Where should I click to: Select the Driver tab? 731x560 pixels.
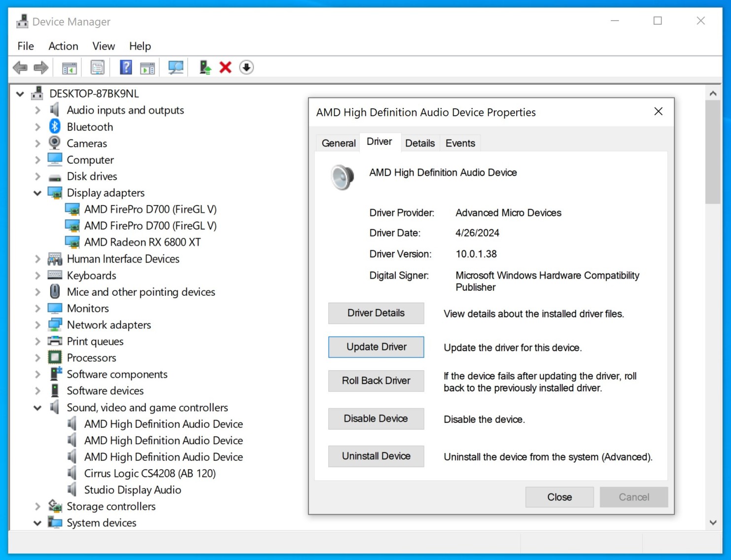coord(380,142)
